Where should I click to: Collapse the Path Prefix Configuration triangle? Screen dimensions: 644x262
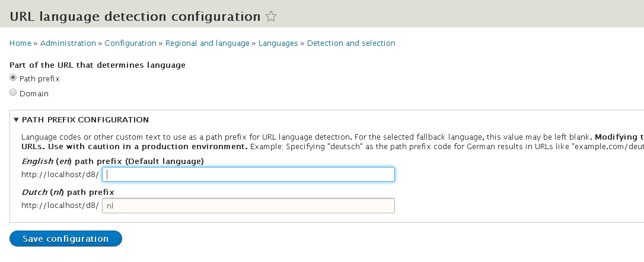coord(16,119)
